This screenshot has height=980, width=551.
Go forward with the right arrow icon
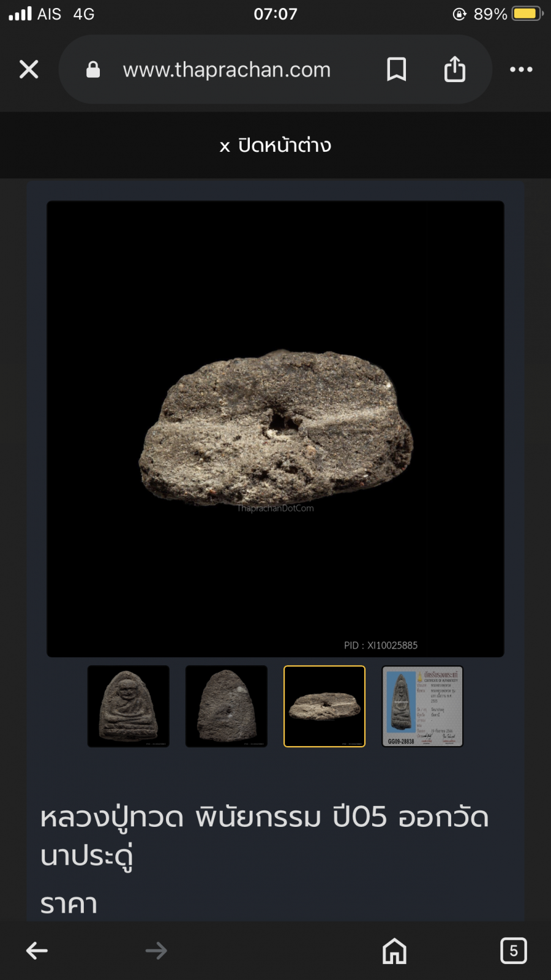tap(156, 951)
